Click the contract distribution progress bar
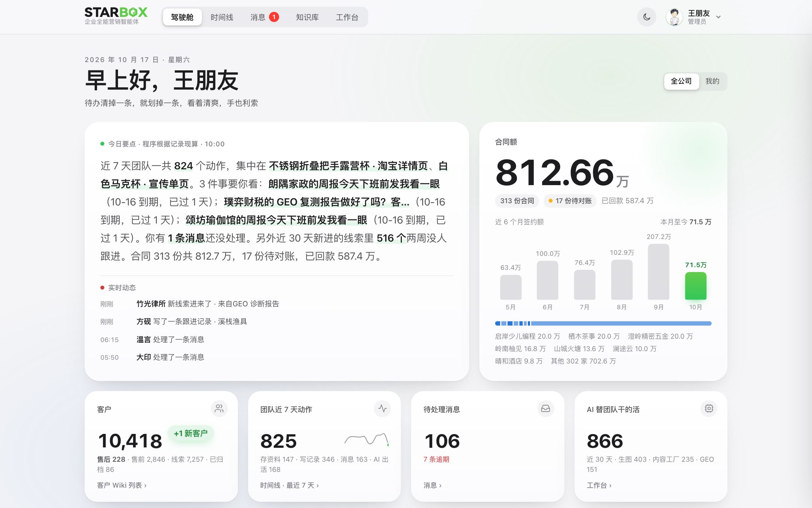This screenshot has width=812, height=508. pos(603,323)
